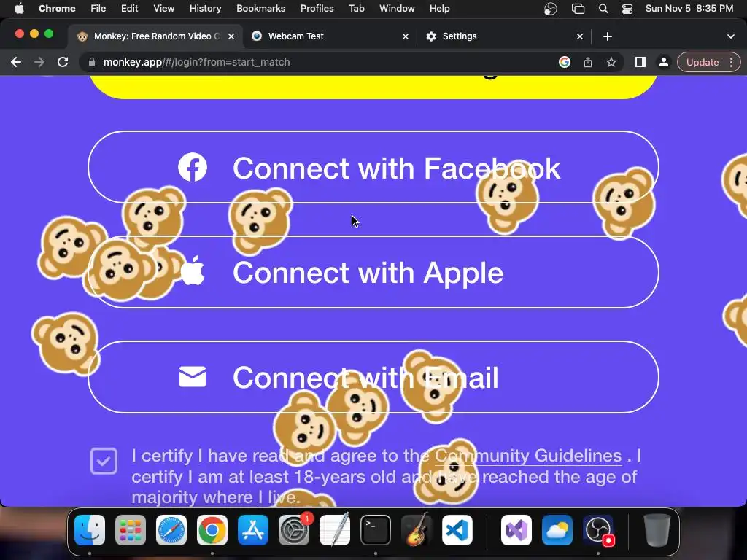Viewport: 747px width, 560px height.
Task: Open the History menu
Action: click(205, 9)
